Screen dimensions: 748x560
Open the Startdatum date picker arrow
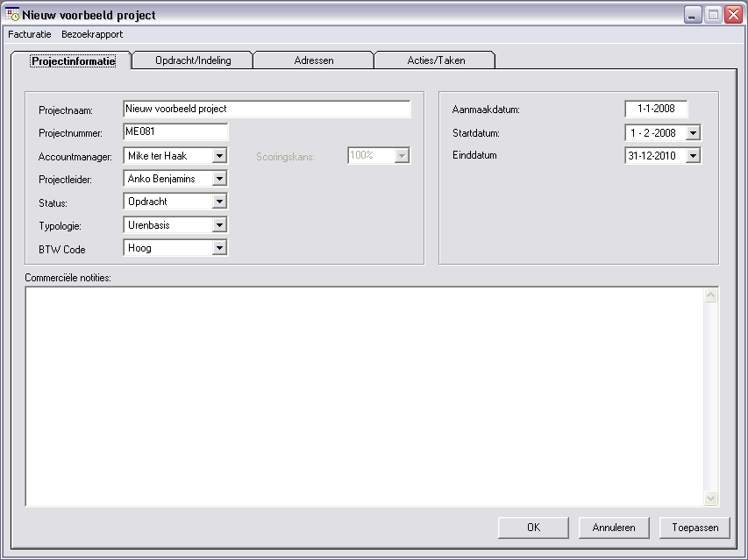click(693, 133)
